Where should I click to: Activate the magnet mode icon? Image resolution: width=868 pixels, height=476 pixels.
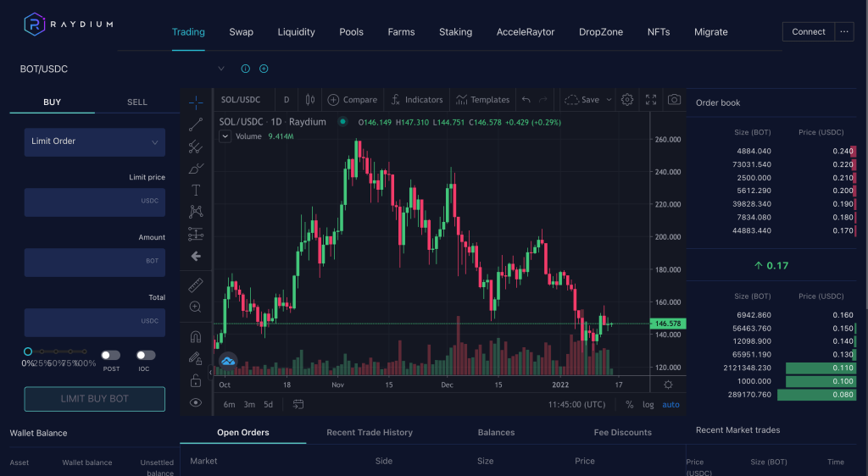196,336
